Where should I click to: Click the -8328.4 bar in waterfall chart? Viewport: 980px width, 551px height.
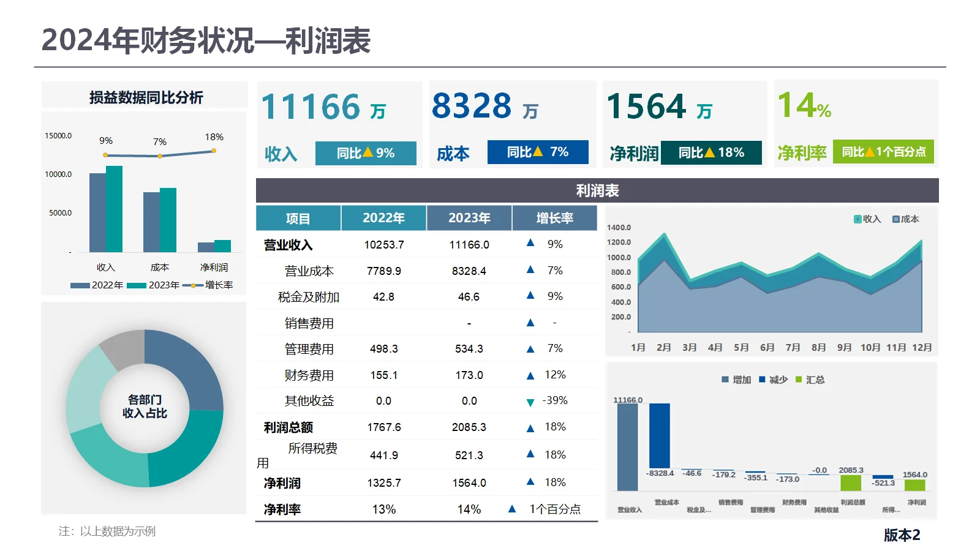(x=659, y=436)
